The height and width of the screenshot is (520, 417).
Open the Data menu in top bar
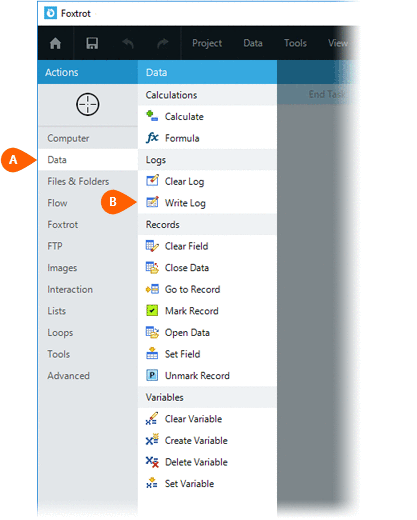pos(253,43)
